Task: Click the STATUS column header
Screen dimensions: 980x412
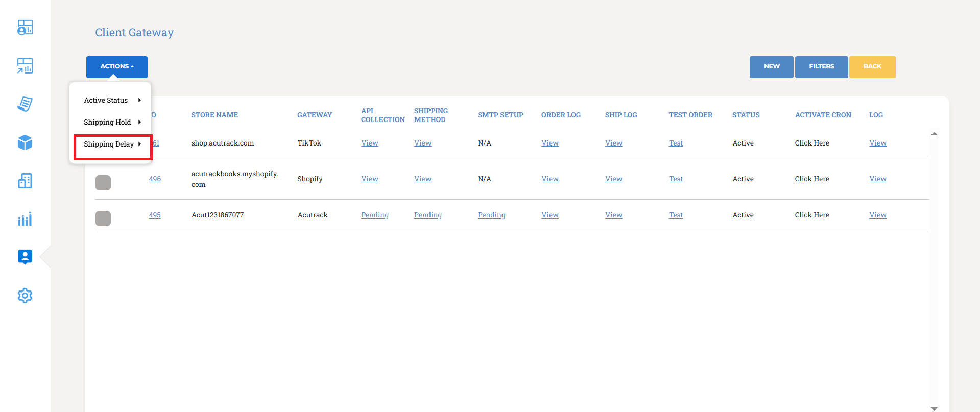Action: click(x=746, y=115)
